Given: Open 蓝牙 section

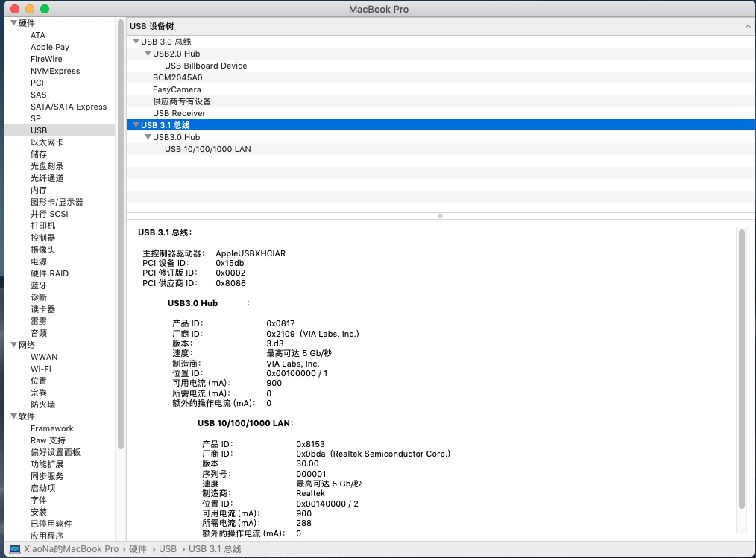Looking at the screenshot, I should (39, 285).
